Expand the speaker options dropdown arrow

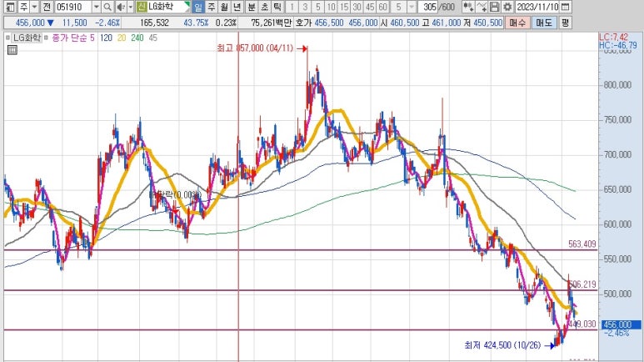(x=130, y=7)
